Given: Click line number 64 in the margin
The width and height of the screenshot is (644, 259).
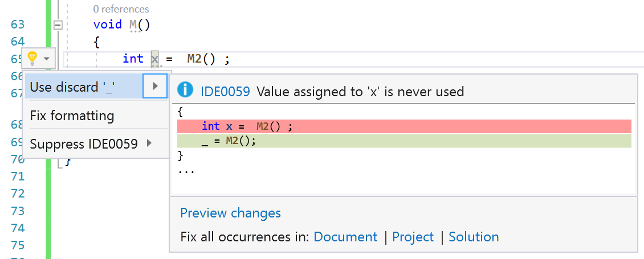Looking at the screenshot, I should pos(18,42).
